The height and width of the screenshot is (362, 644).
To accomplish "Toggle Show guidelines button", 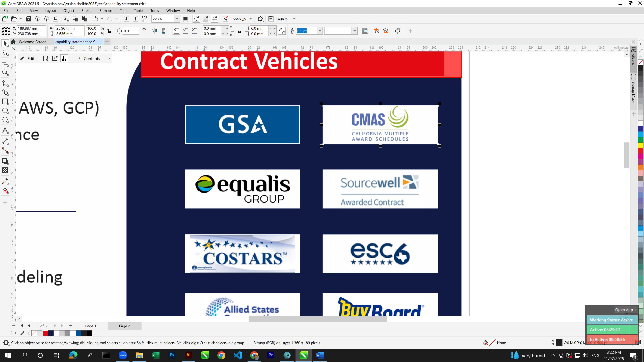I will (x=214, y=19).
